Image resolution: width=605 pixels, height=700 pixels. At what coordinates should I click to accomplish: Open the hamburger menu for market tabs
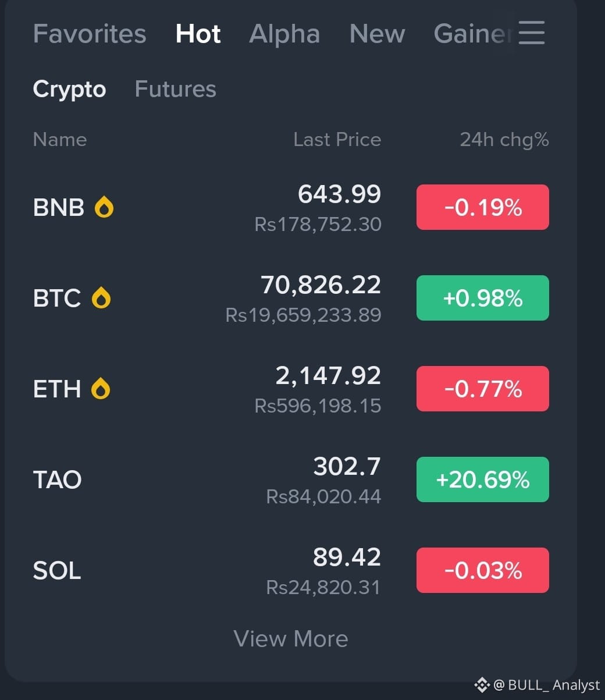531,33
